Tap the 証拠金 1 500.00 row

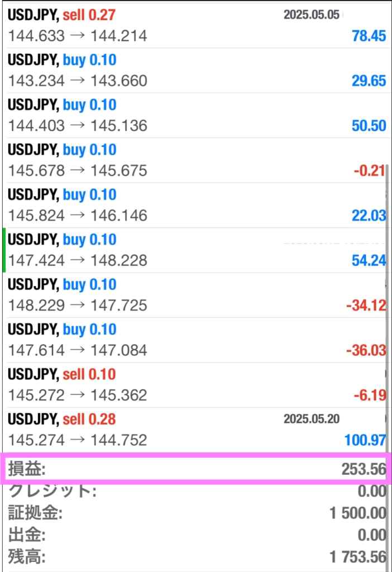[196, 513]
